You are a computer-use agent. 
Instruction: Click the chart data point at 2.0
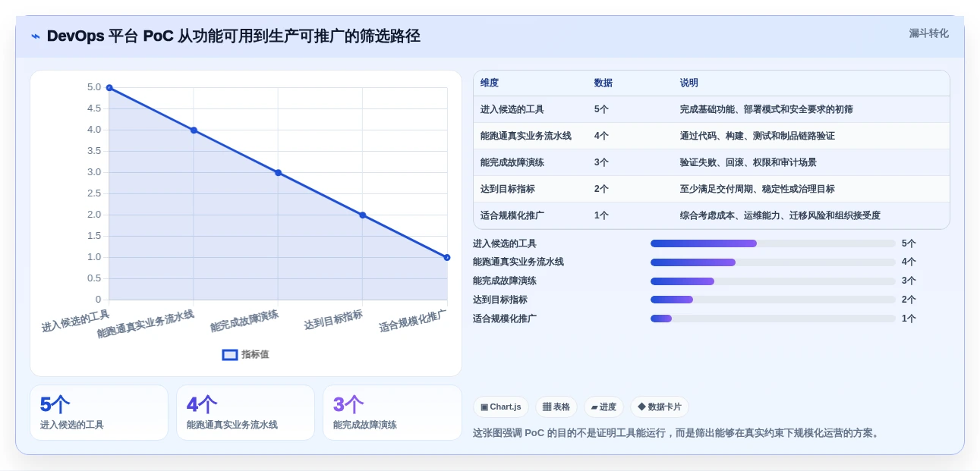click(363, 215)
